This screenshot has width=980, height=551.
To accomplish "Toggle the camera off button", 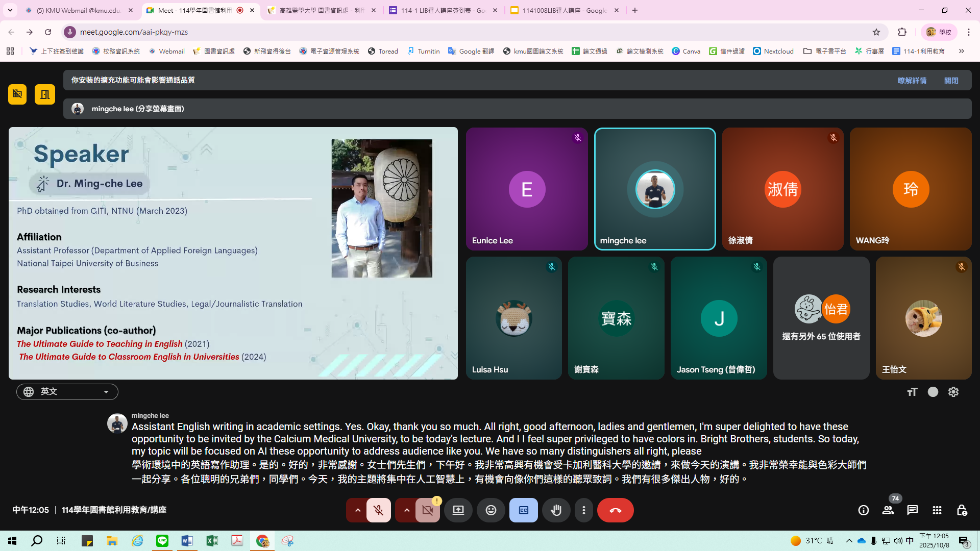I will coord(427,510).
